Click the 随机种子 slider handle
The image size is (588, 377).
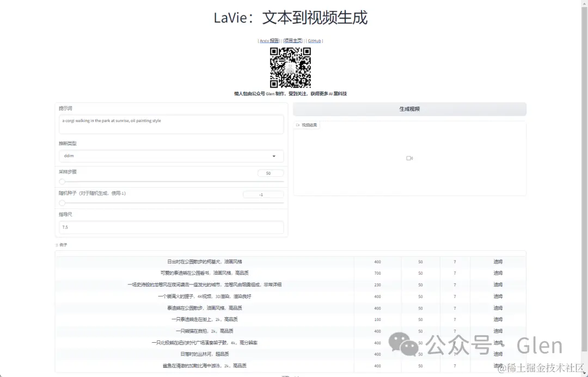coord(62,202)
